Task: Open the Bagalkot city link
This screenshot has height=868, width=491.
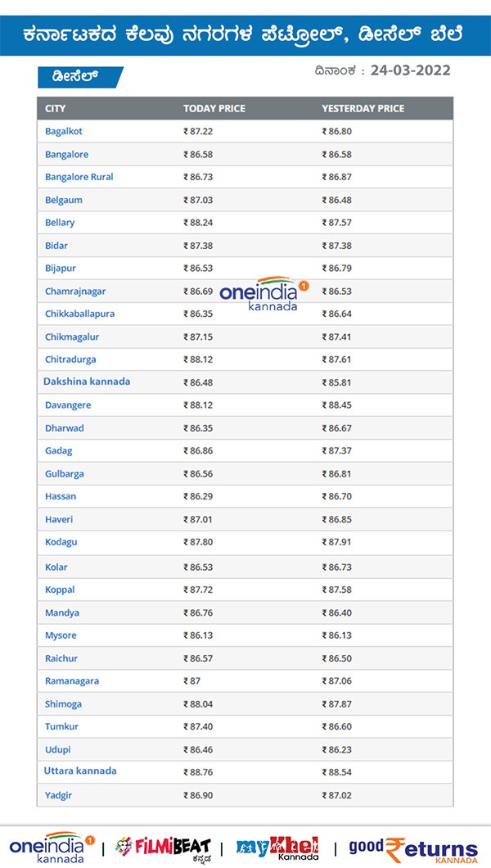Action: click(x=64, y=131)
